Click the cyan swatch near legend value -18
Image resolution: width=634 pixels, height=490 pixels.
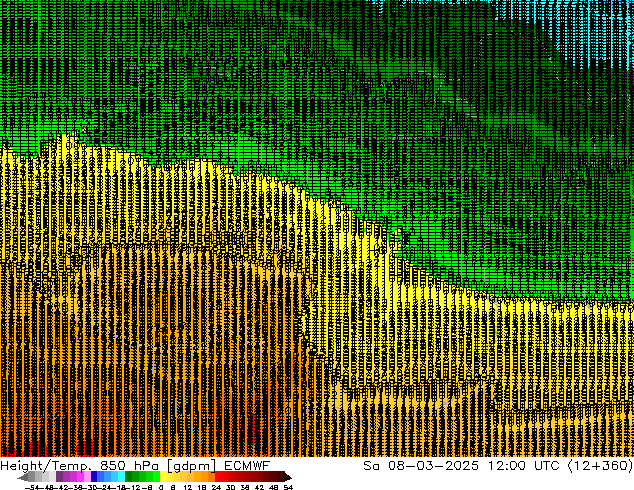122,476
